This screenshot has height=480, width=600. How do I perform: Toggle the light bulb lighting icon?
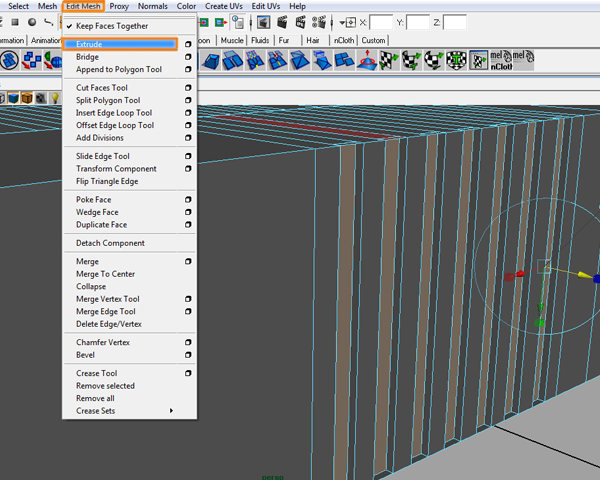(55, 98)
